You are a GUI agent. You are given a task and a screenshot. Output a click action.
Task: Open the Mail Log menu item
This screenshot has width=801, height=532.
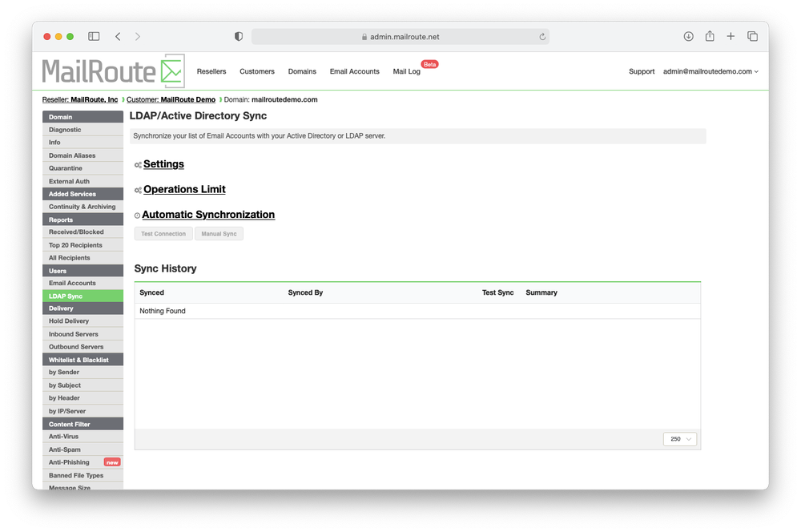[x=407, y=71]
